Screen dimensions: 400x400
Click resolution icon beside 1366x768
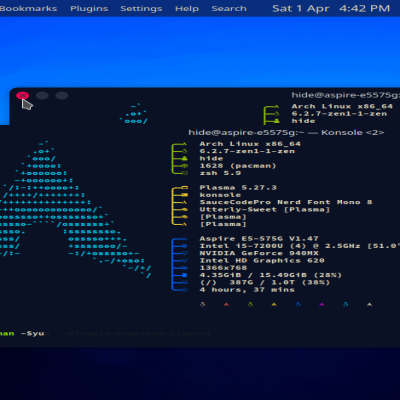[184, 268]
